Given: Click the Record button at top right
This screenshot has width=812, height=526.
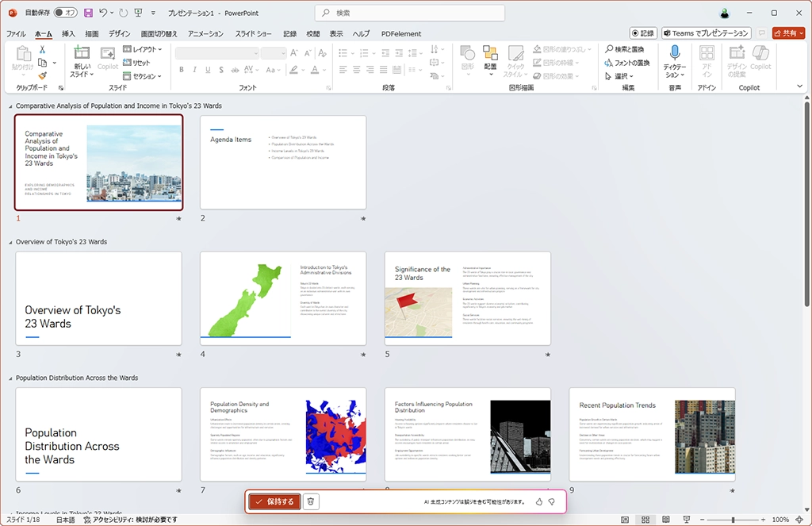Looking at the screenshot, I should tap(643, 33).
